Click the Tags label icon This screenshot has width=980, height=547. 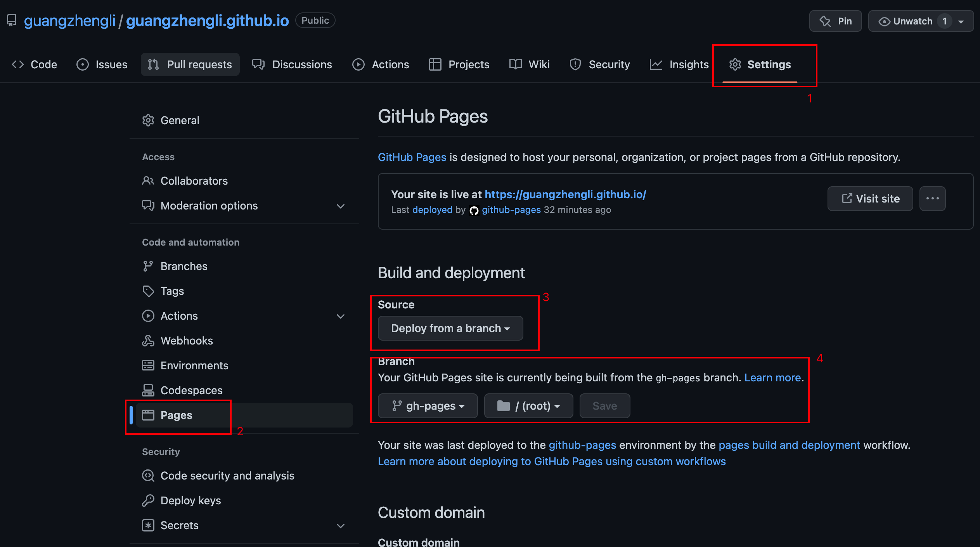point(148,291)
